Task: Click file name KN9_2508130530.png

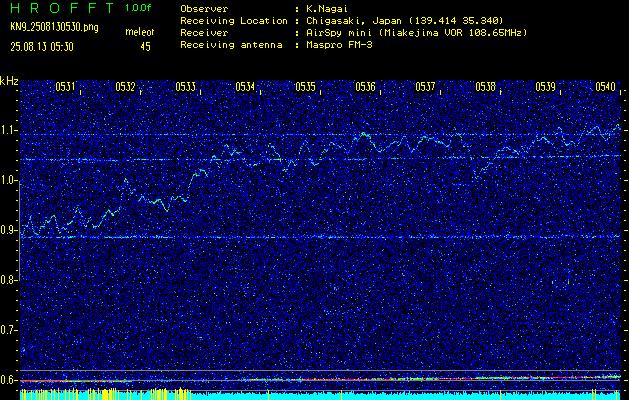Action: (54, 28)
